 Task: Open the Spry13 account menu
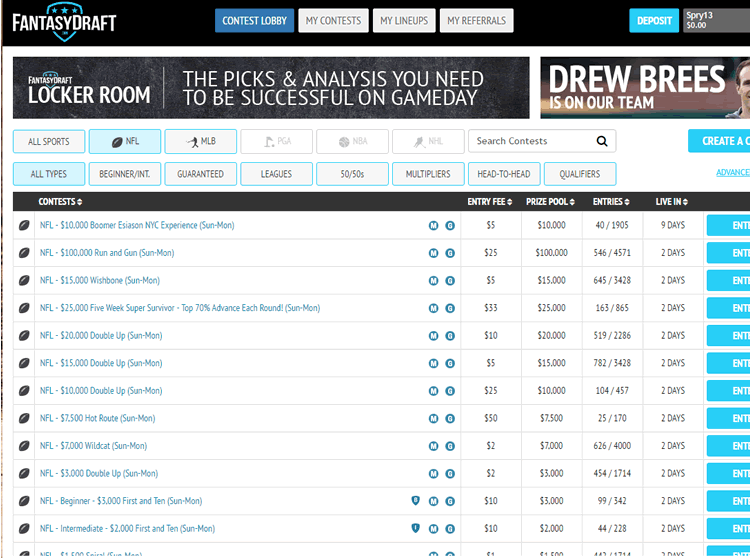716,21
